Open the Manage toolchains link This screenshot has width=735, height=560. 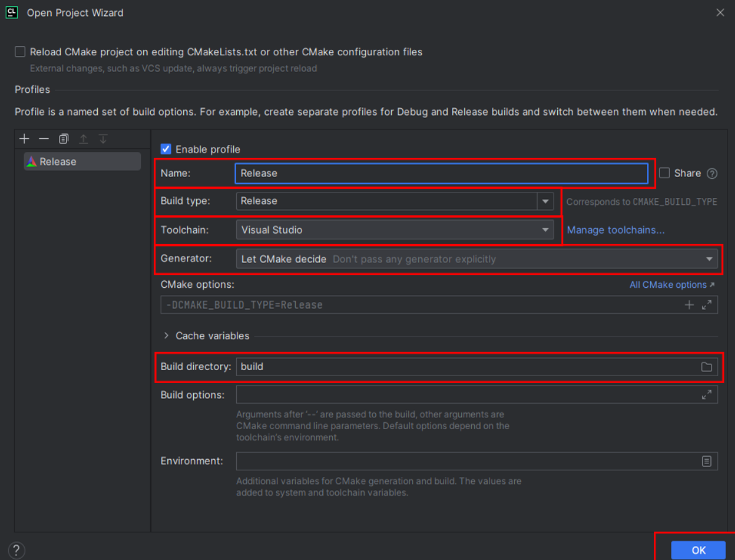pos(616,230)
